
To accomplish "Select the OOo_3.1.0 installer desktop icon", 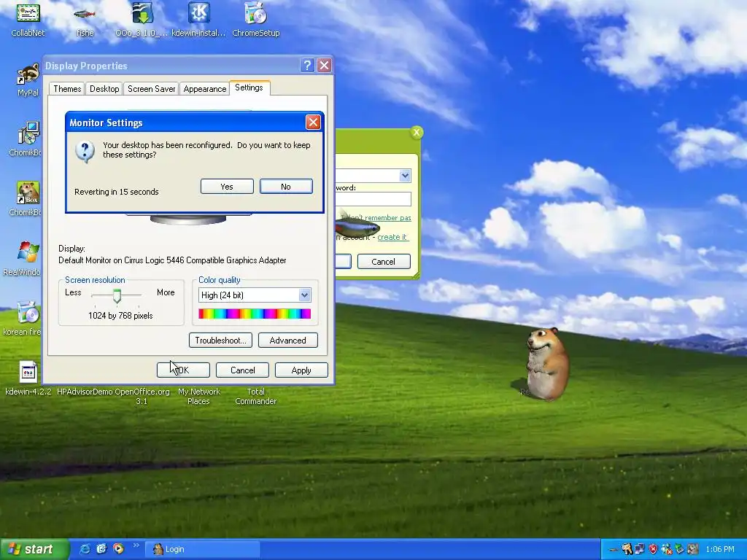I will 142,13.
